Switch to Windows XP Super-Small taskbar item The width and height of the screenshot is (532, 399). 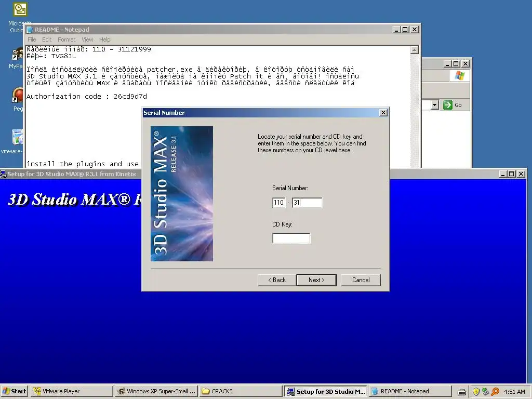click(155, 391)
